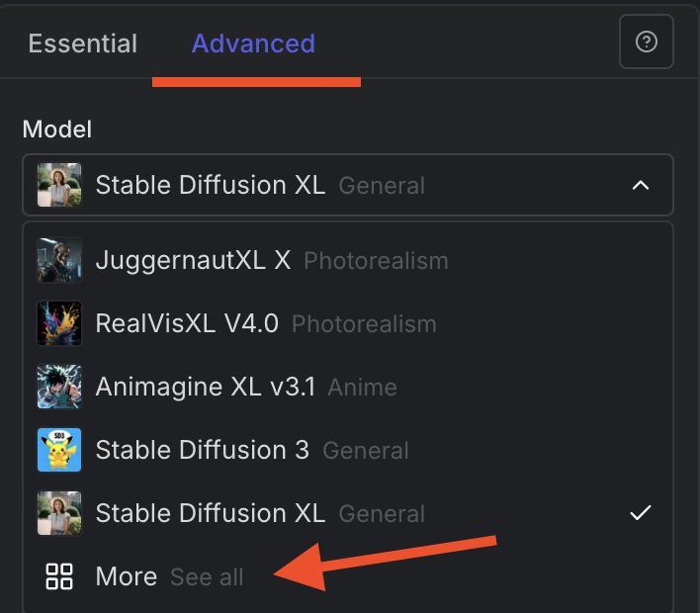Click the See all link text
The image size is (700, 613).
click(207, 577)
